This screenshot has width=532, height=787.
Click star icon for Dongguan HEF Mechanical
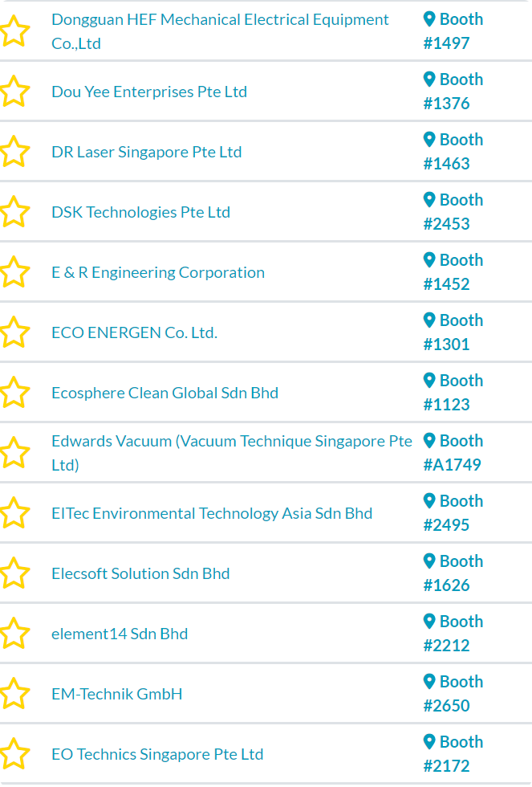(x=14, y=31)
